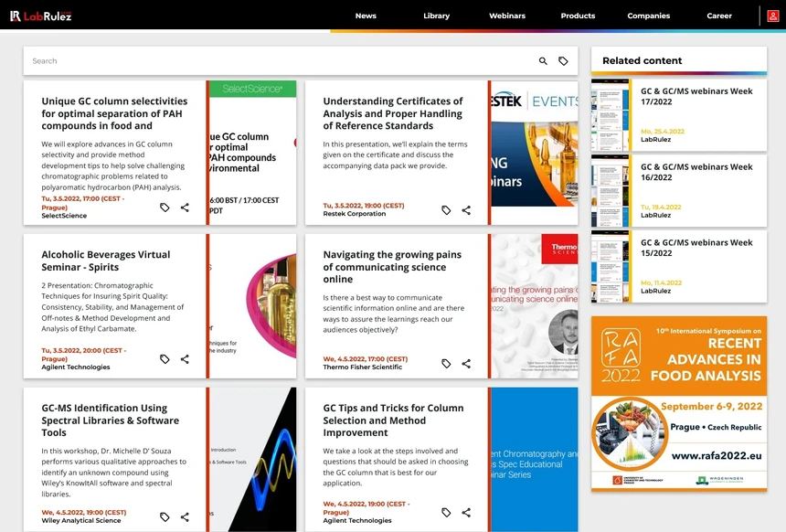Open the Career page
The width and height of the screenshot is (786, 532).
(x=719, y=16)
